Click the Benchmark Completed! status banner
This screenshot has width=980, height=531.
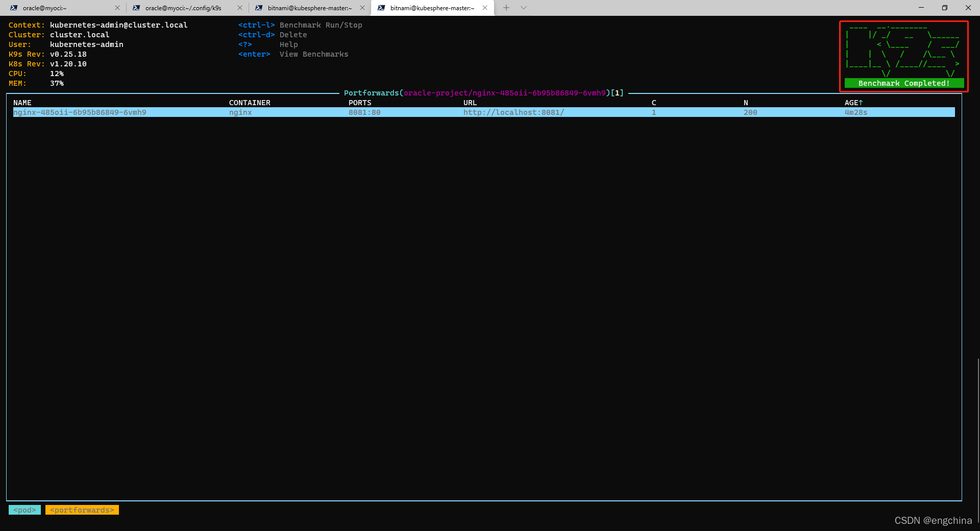[904, 83]
